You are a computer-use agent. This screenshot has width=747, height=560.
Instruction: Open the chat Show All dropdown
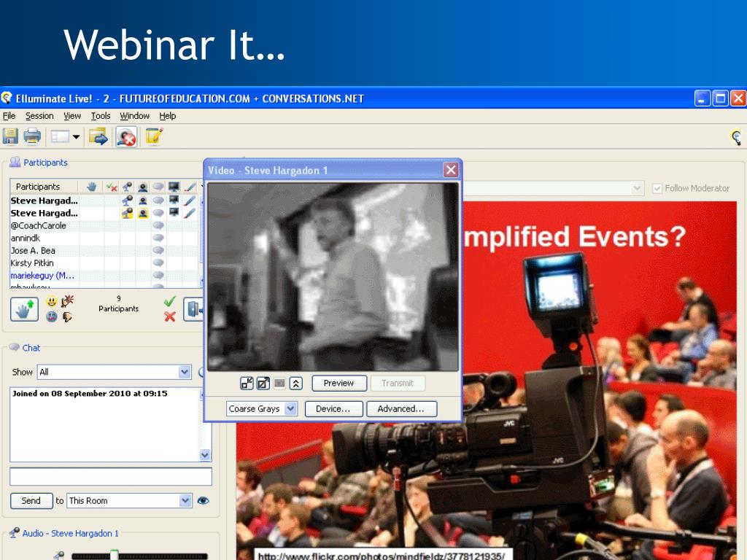pos(115,372)
